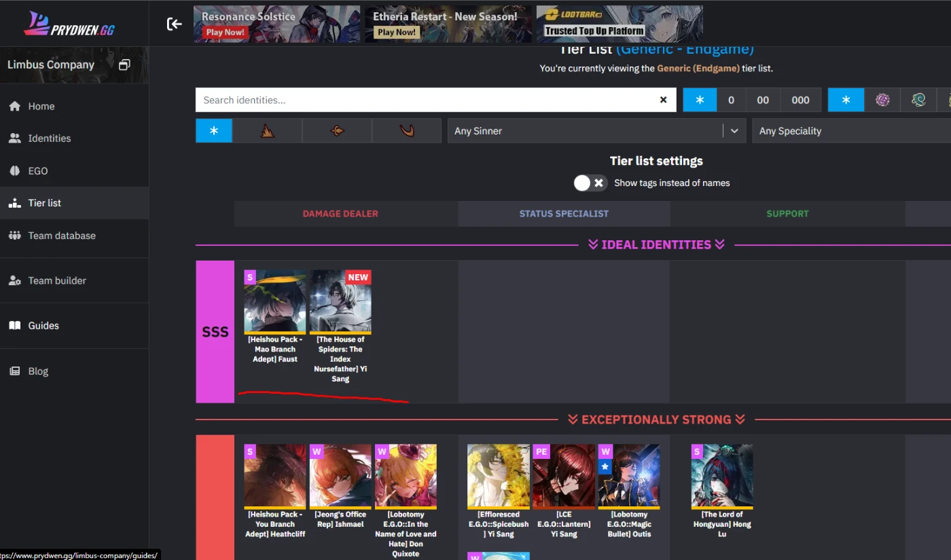Filter by Blunt attack type icon

(x=406, y=131)
